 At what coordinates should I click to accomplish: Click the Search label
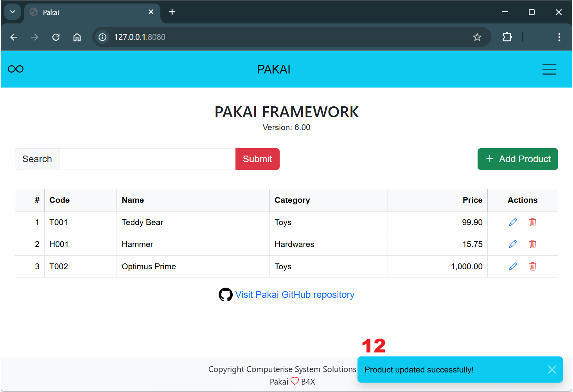[x=37, y=159]
